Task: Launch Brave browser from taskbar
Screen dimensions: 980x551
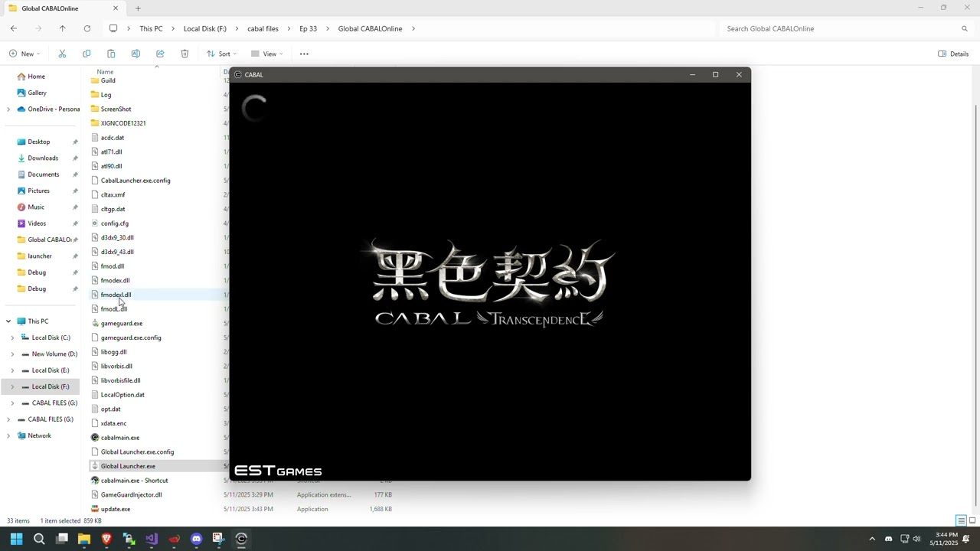Action: [106, 539]
